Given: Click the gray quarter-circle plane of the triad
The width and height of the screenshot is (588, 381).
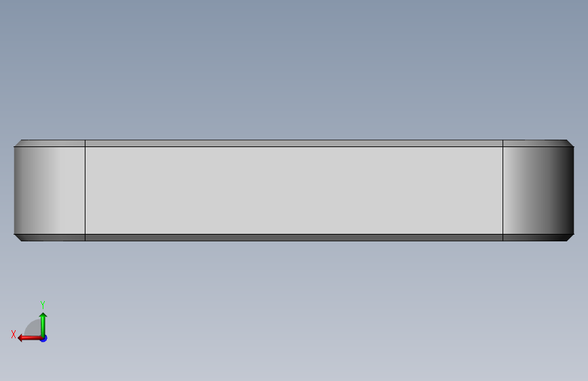Looking at the screenshot, I should (x=33, y=328).
